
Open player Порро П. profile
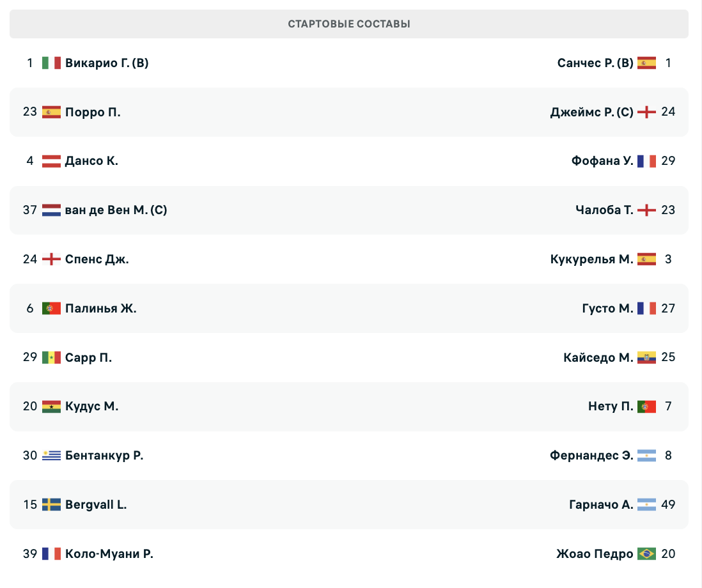click(93, 112)
